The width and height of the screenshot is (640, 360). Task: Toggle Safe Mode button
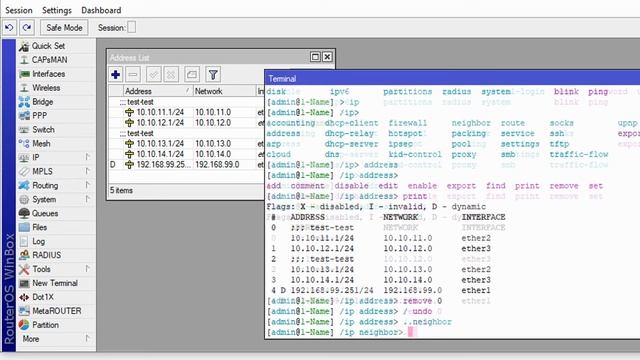(64, 28)
